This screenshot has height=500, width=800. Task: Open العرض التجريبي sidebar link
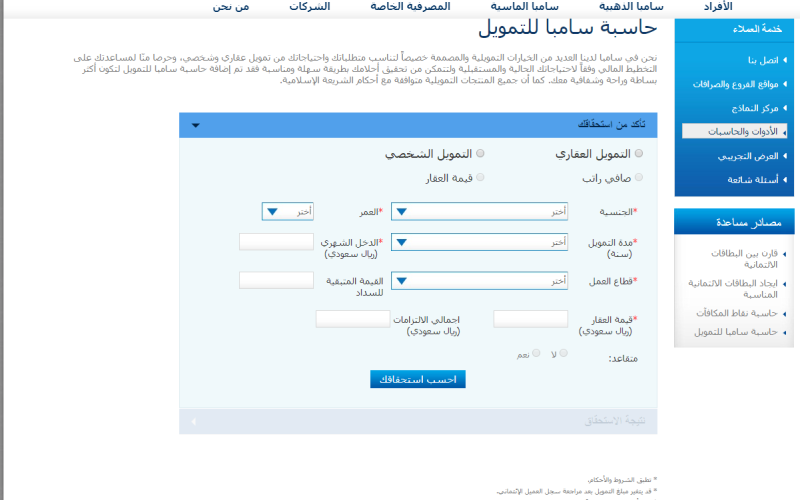[x=747, y=156]
